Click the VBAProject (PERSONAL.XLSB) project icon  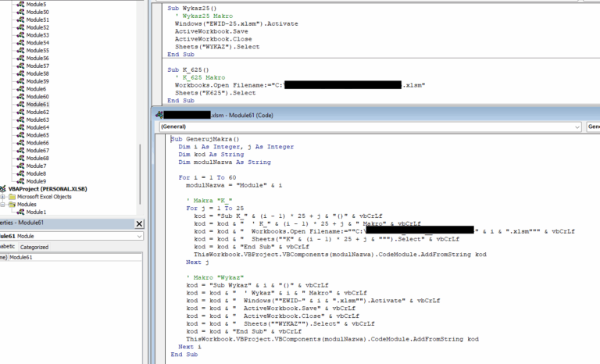point(3,189)
